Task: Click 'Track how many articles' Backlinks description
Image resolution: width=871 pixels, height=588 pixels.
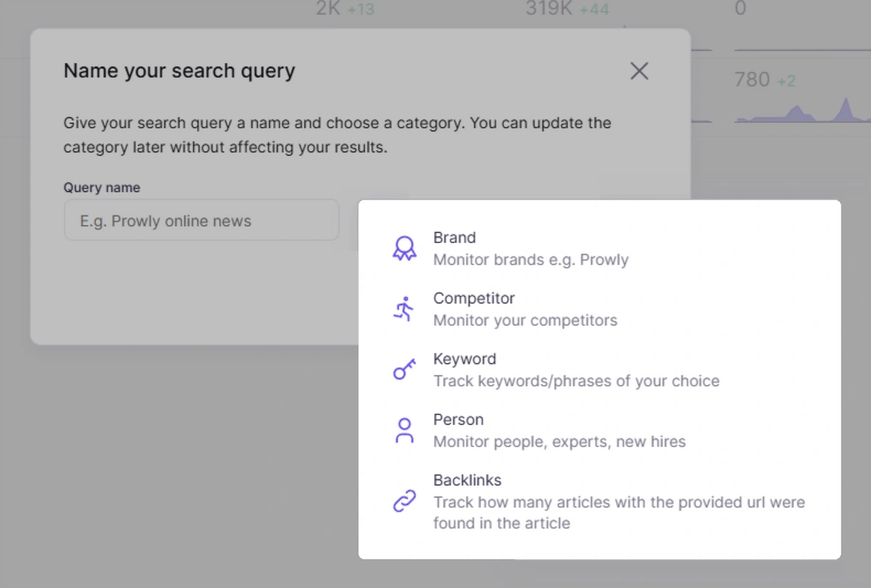Action: (619, 513)
